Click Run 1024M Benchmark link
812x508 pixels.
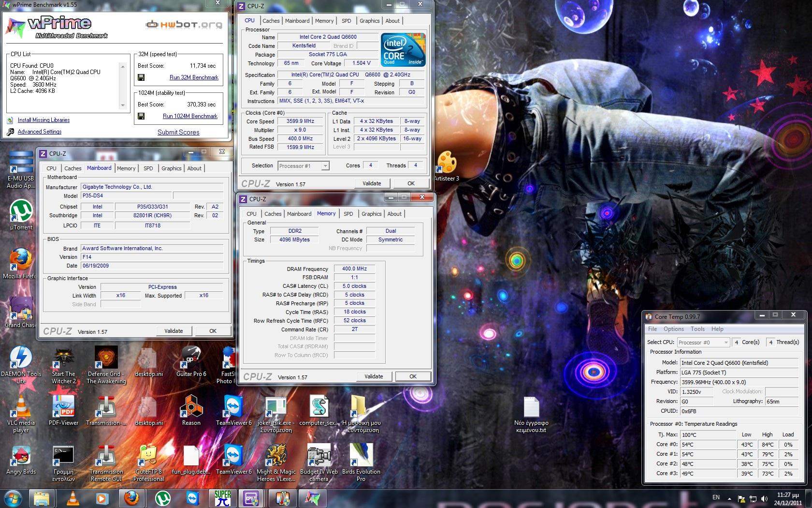click(x=190, y=116)
